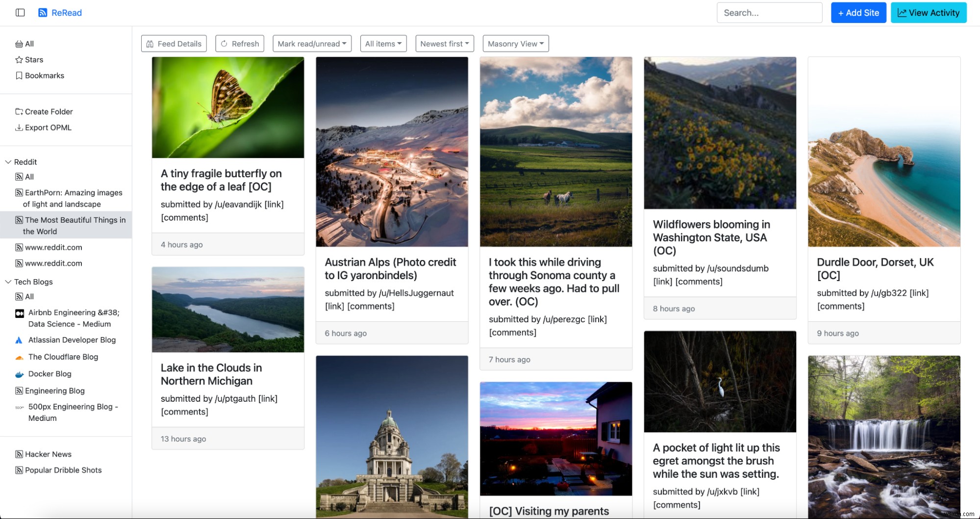
Task: Click the RSS icon beside Tech Blogs All
Action: [19, 297]
